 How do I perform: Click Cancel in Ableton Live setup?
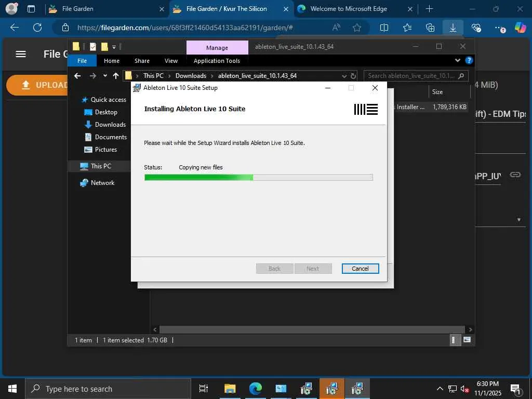click(360, 269)
